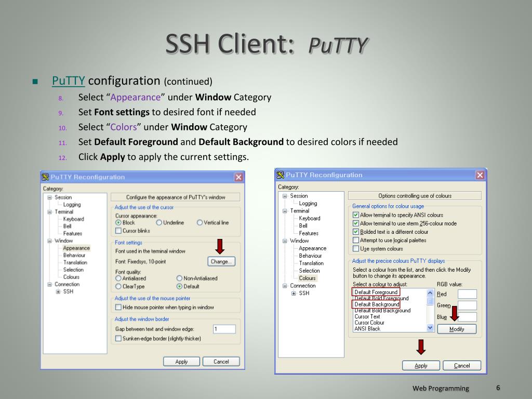The width and height of the screenshot is (532, 399).
Task: Expand SSH node in left dialog tree
Action: [58, 291]
